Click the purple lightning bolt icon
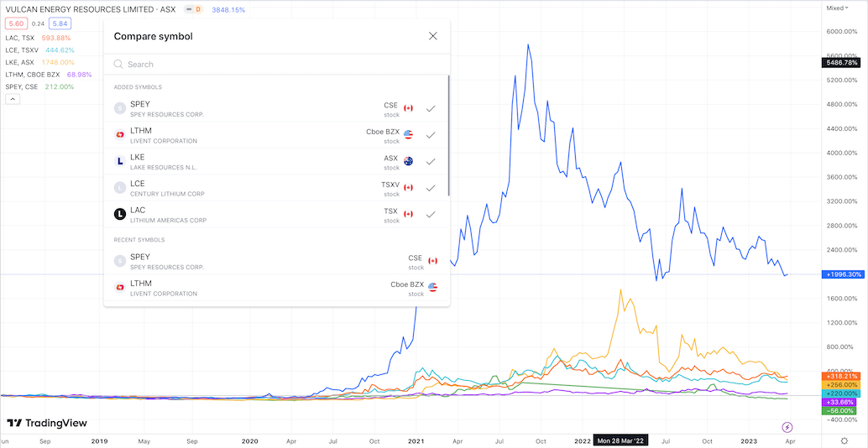 [x=787, y=427]
